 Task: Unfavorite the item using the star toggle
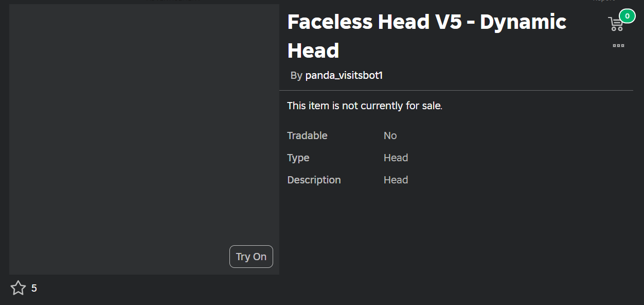click(18, 288)
